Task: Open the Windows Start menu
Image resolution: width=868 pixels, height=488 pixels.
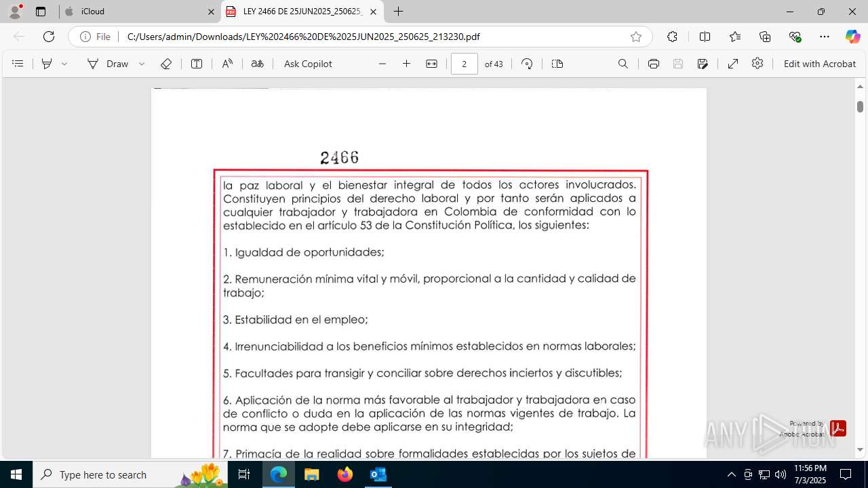Action: click(x=16, y=474)
